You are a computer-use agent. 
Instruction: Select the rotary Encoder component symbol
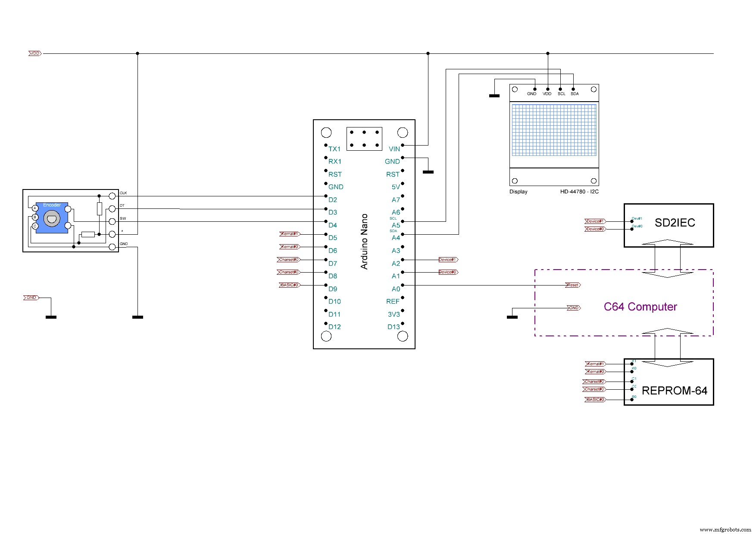(52, 217)
